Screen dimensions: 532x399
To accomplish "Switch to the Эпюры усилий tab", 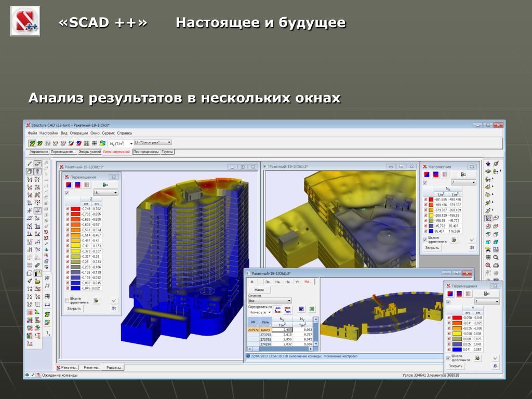I will 89,152.
